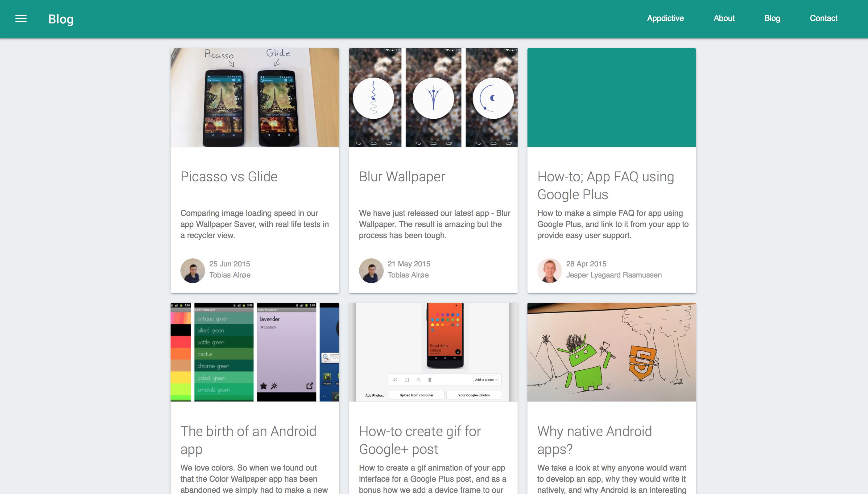Click the Blog header title
The width and height of the screenshot is (868, 494).
tap(61, 19)
